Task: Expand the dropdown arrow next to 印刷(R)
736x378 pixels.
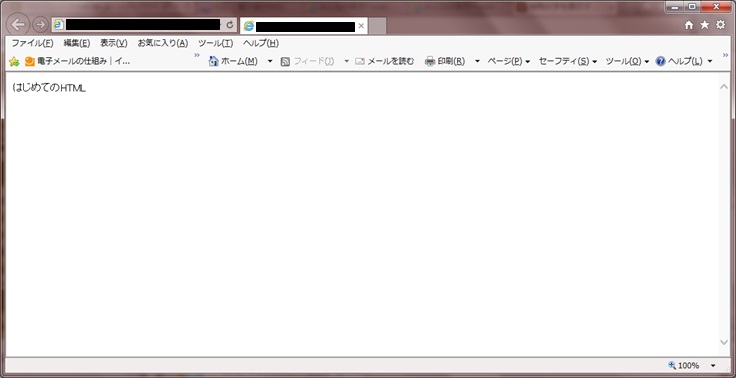Action: 477,61
